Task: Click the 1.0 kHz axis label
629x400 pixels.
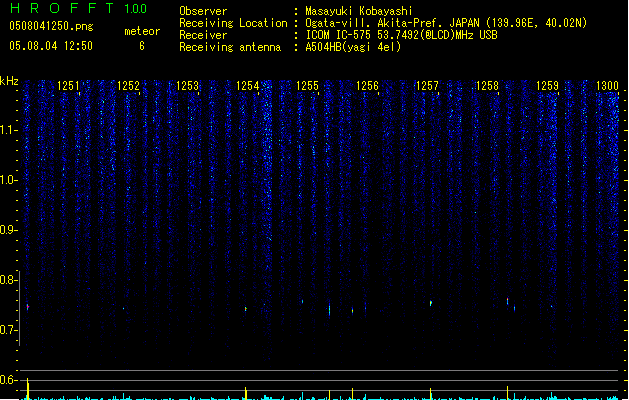Action: click(8, 180)
